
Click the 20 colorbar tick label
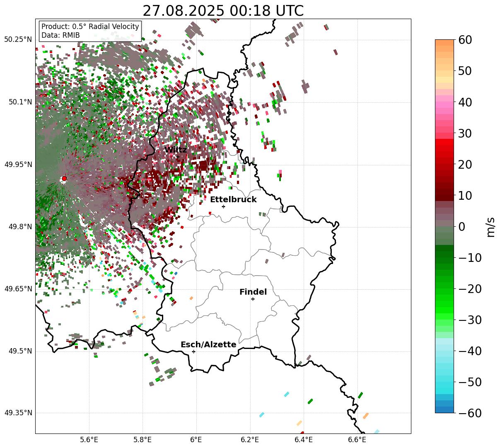tap(464, 165)
